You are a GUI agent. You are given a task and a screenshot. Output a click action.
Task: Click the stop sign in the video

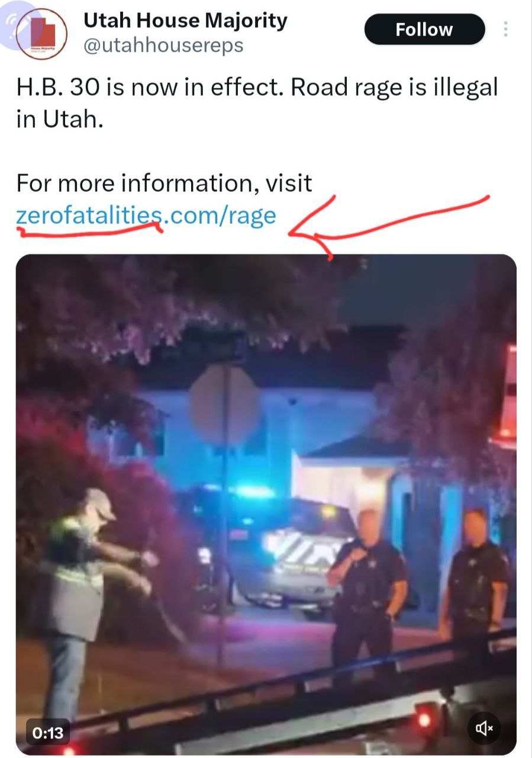click(224, 404)
